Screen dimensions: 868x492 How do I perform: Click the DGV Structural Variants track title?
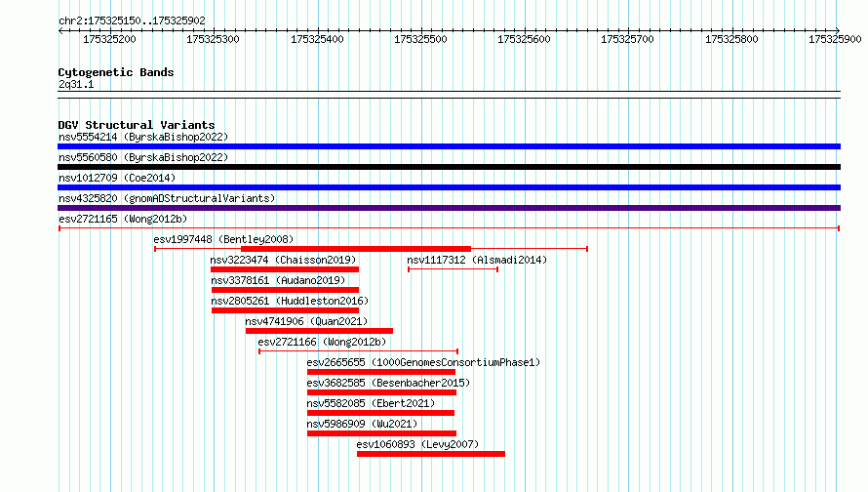pyautogui.click(x=137, y=125)
